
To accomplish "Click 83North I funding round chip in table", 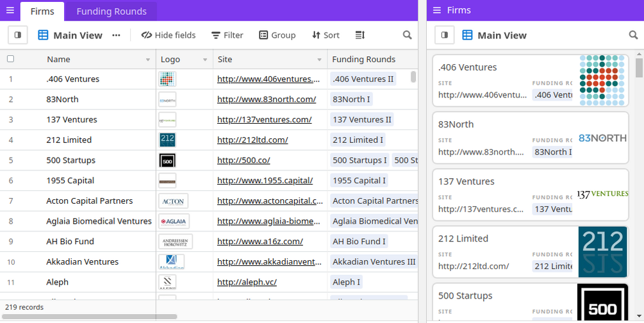I will pos(352,99).
